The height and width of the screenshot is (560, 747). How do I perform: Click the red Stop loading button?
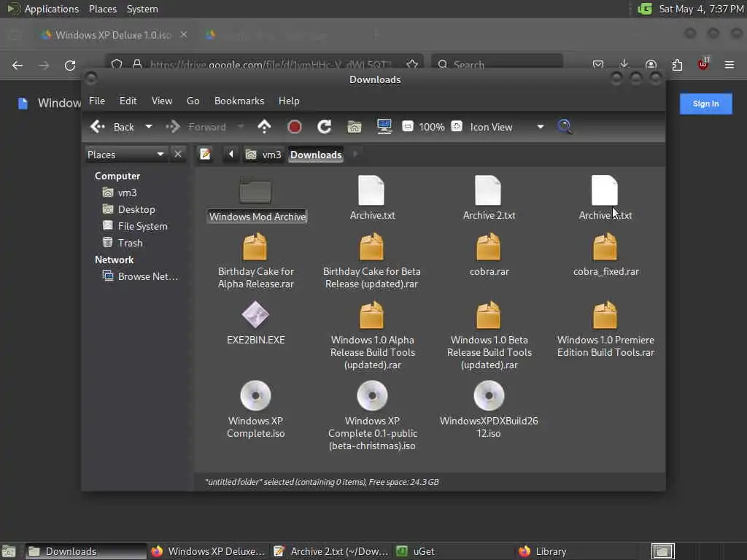295,127
